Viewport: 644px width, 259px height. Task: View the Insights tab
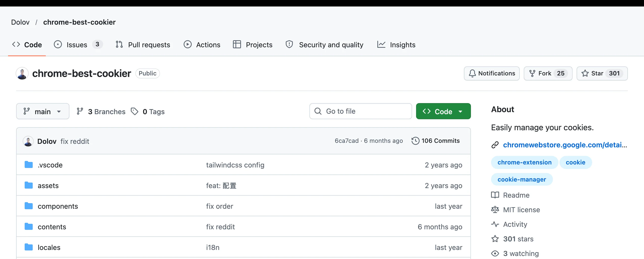pos(396,45)
